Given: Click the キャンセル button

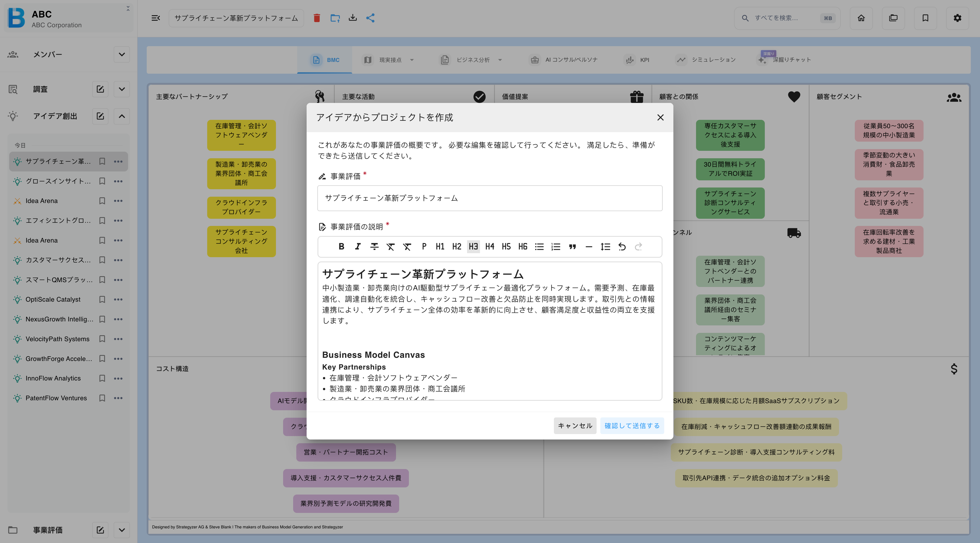Looking at the screenshot, I should click(x=575, y=425).
